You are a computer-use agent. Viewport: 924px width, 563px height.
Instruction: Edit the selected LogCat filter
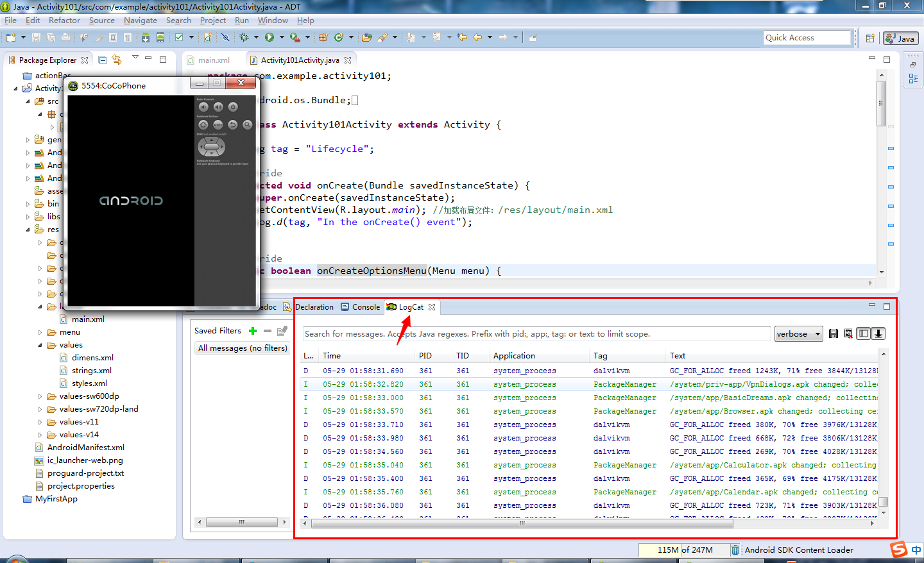282,331
